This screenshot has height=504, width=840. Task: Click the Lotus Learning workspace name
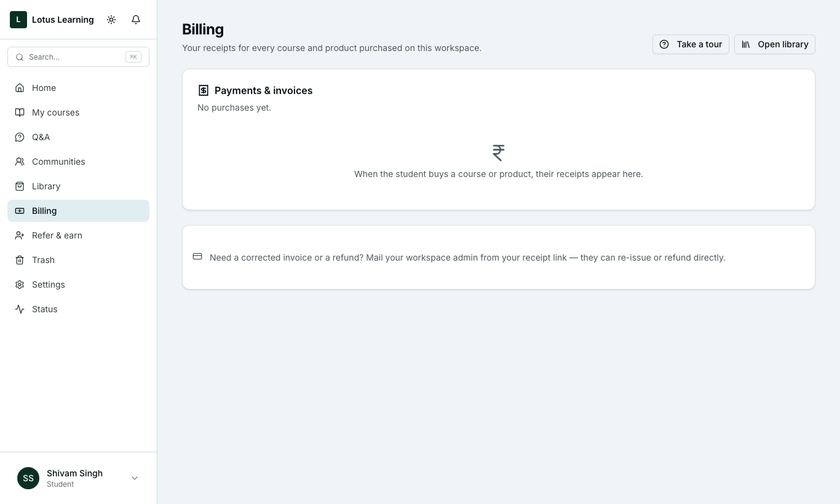(63, 20)
